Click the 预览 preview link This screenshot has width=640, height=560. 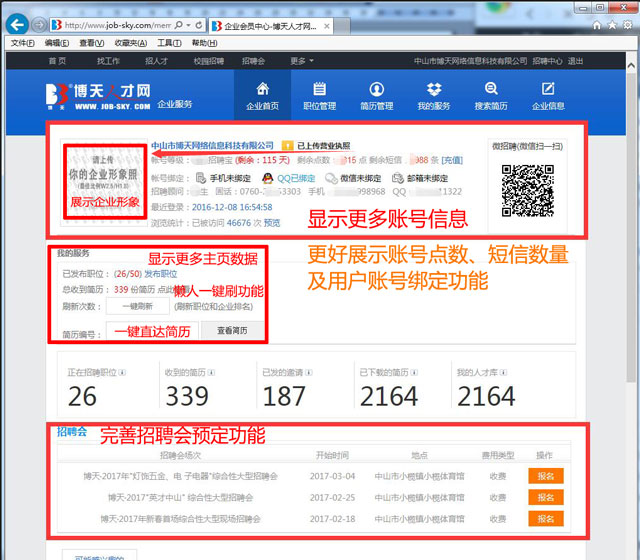coord(272,223)
